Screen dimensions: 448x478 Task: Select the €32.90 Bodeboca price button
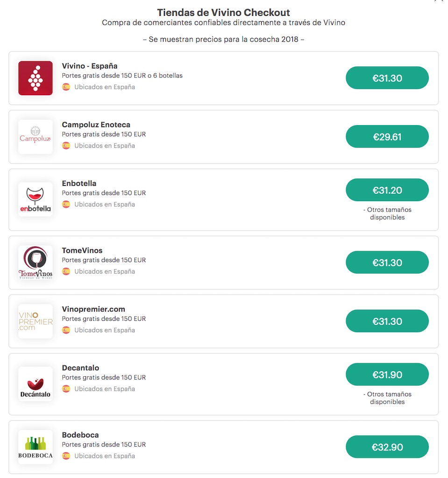pyautogui.click(x=387, y=447)
